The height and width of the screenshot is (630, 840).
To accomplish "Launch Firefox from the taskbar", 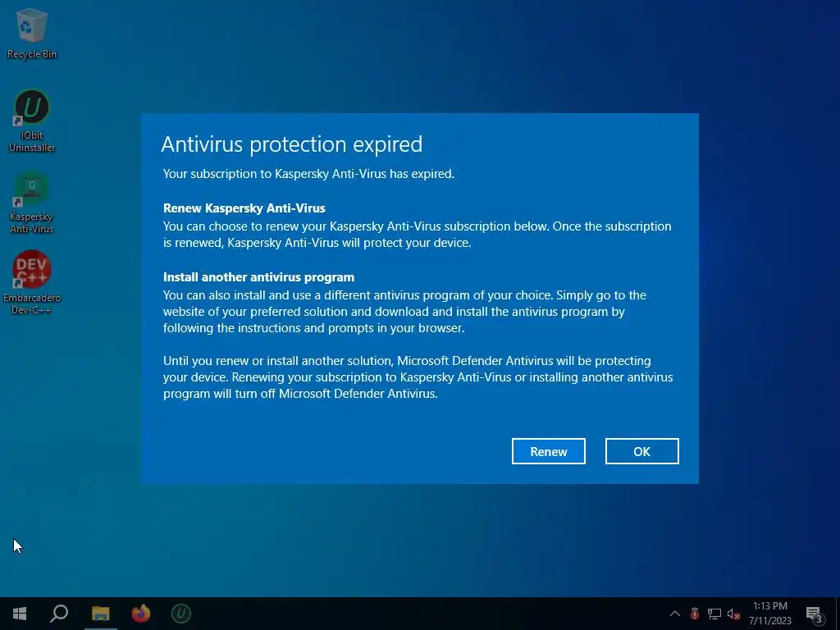I will (141, 614).
